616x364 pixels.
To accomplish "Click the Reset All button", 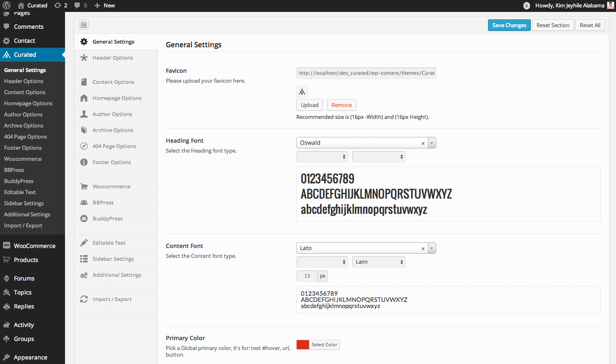I will click(590, 25).
